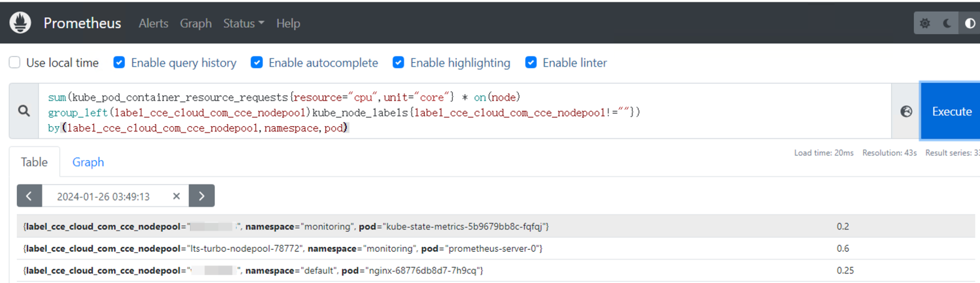The image size is (980, 283).
Task: Click inside the PromQL expression editor
Action: coord(457,111)
